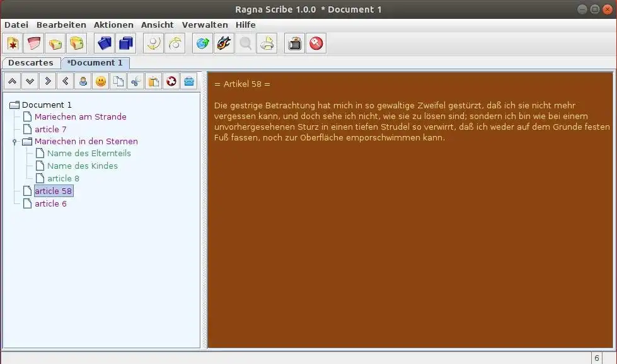Copy node using the double-page icon
This screenshot has width=617, height=364.
(118, 81)
